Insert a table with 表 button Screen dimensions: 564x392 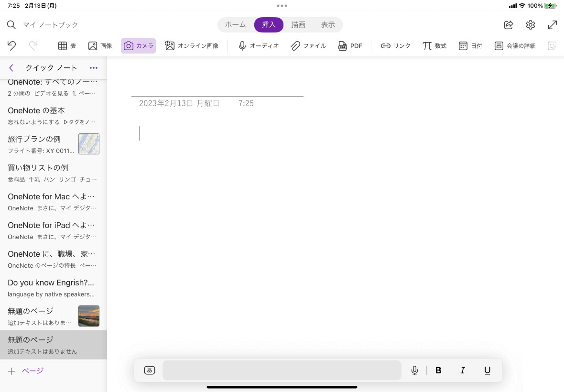click(x=67, y=46)
